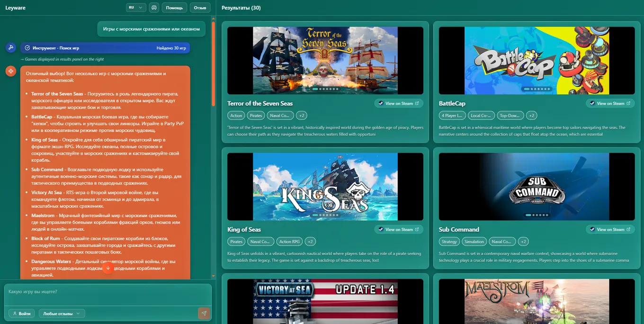Click the orange scroll-to-bottom arrow button
The width and height of the screenshot is (644, 324).
coord(108,268)
